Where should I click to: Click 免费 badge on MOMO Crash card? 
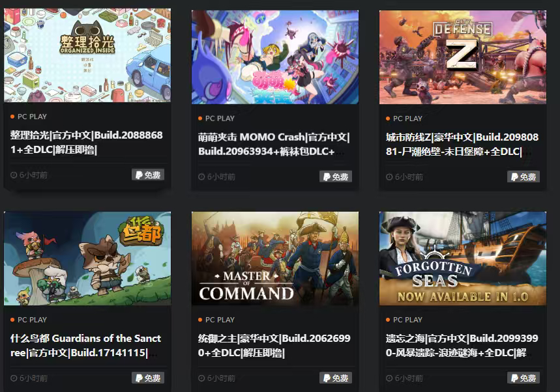click(x=336, y=176)
